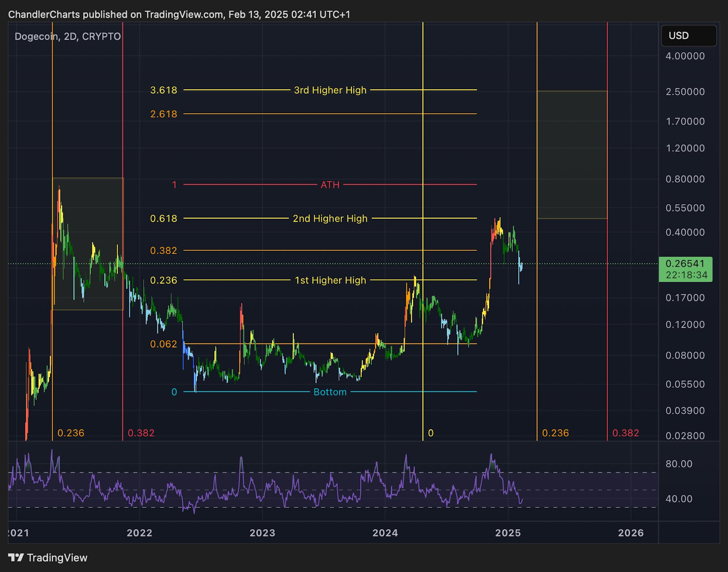Click the TradingView brand name text
This screenshot has width=728, height=572.
pyautogui.click(x=57, y=558)
